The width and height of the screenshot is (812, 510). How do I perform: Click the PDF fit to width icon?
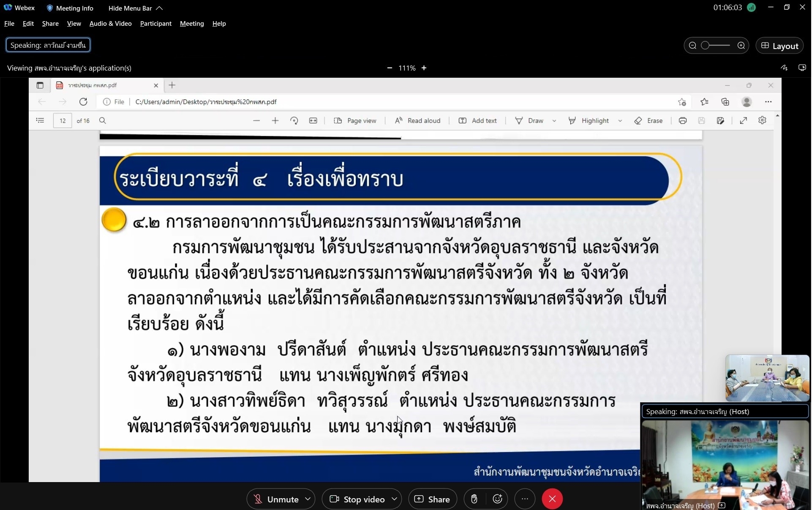coord(313,120)
